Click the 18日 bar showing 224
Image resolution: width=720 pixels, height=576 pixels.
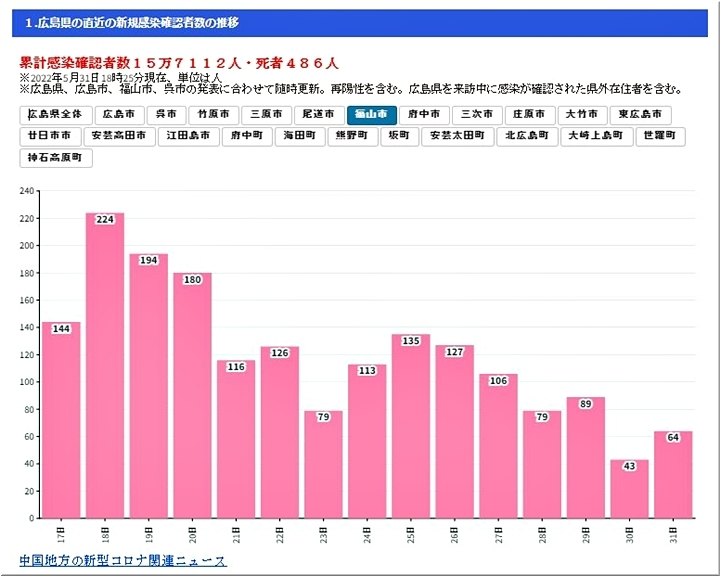[x=105, y=370]
